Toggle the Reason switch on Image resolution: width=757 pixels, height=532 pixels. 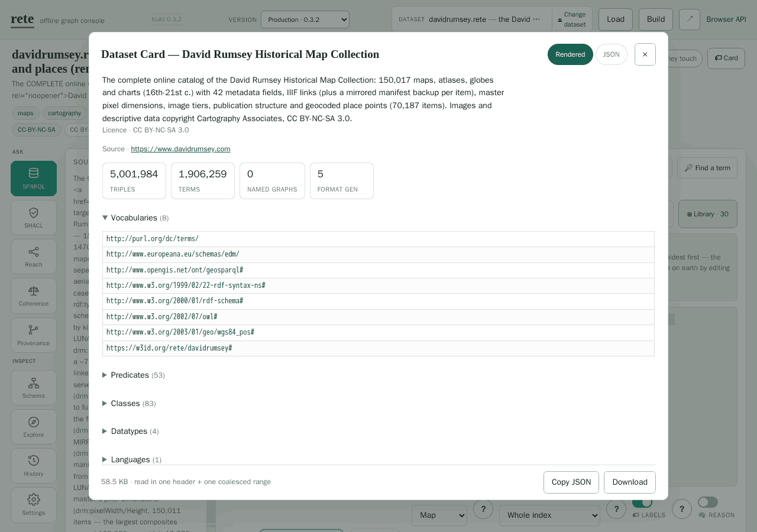tap(708, 502)
